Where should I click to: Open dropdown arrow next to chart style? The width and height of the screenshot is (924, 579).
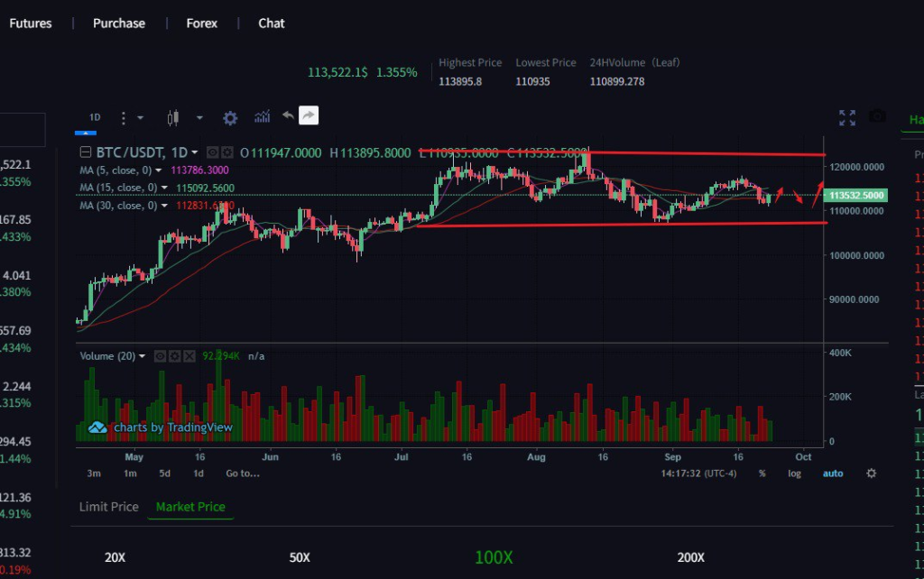199,117
